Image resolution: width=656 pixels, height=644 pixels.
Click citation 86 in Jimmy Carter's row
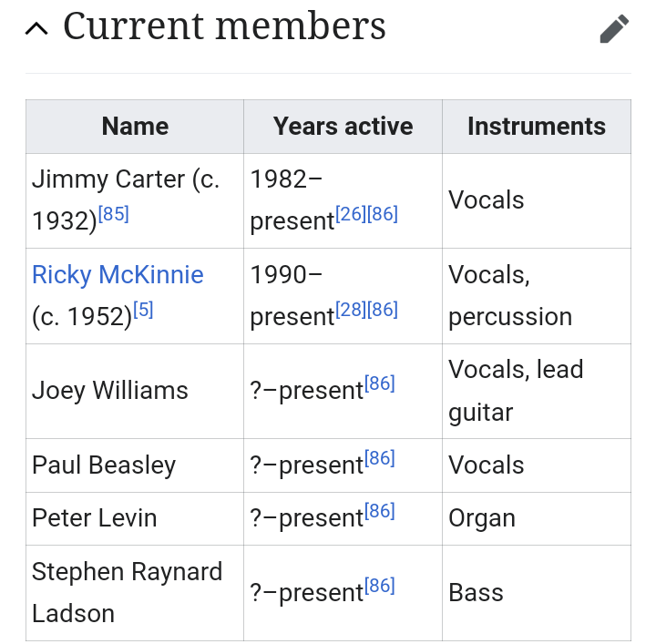(x=383, y=214)
